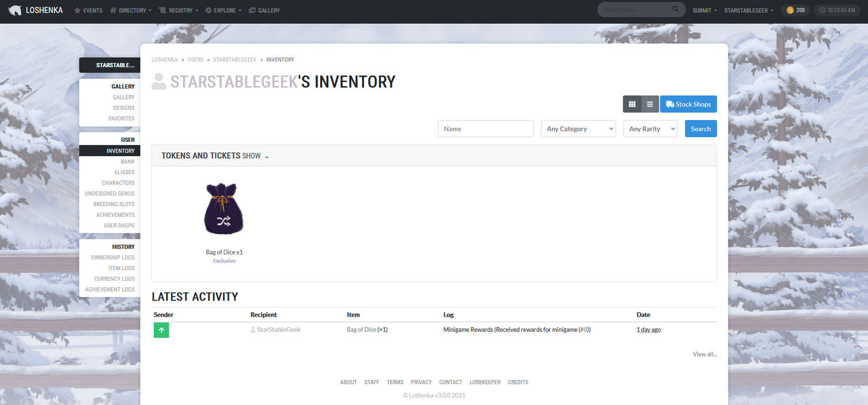Focus the Search site input box
The height and width of the screenshot is (405, 868).
635,9
